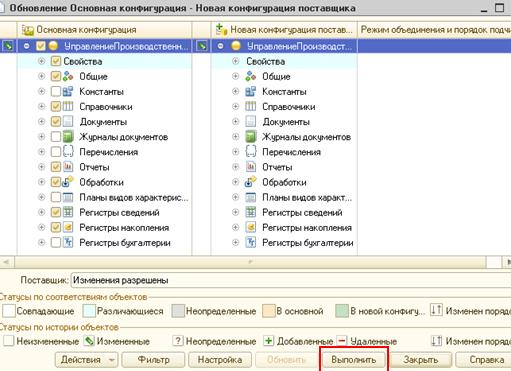Click the Планы видов характеристик icon in left tree

[68, 197]
